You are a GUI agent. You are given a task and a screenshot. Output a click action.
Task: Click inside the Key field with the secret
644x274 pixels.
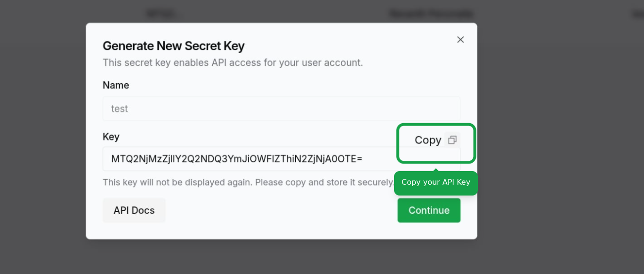coord(281,158)
